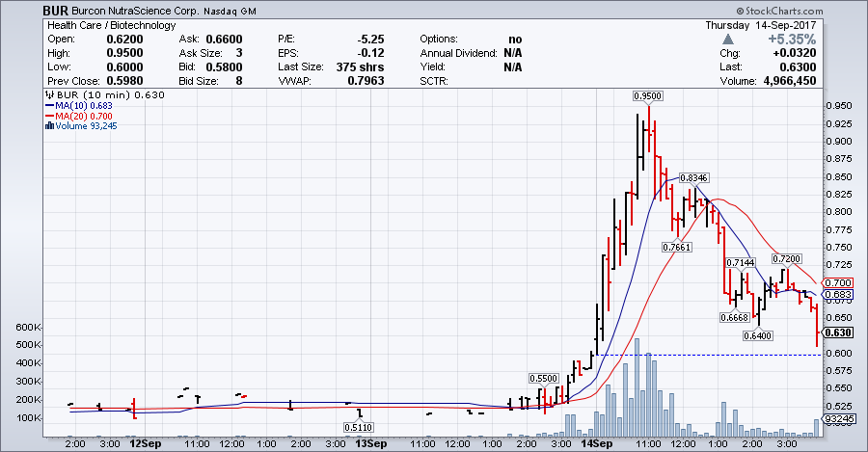
Task: Click the red 0.700 MA(20) axis tag
Action: (x=841, y=282)
